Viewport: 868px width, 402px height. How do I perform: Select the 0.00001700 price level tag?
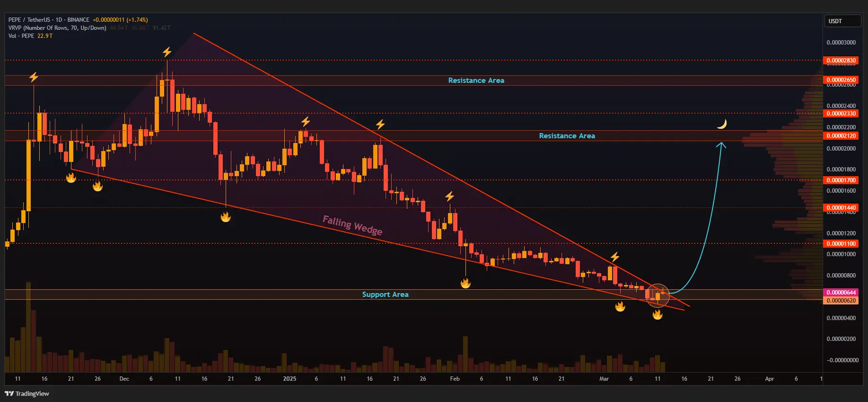click(841, 180)
